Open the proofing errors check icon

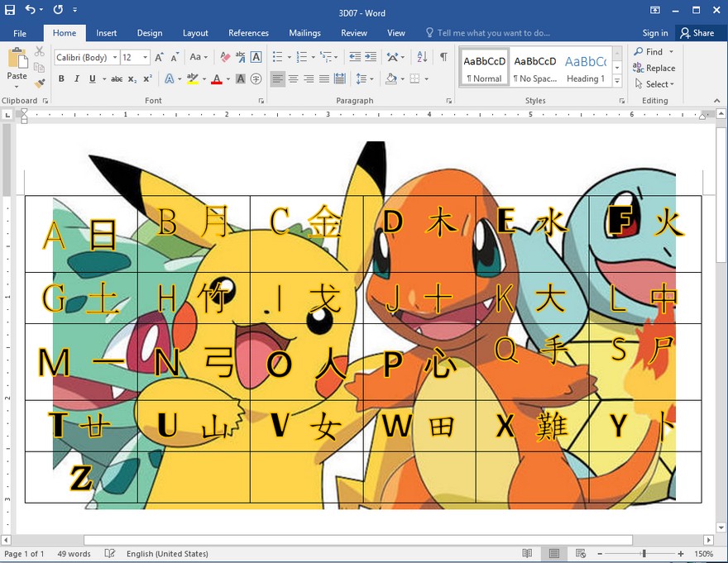[x=110, y=553]
